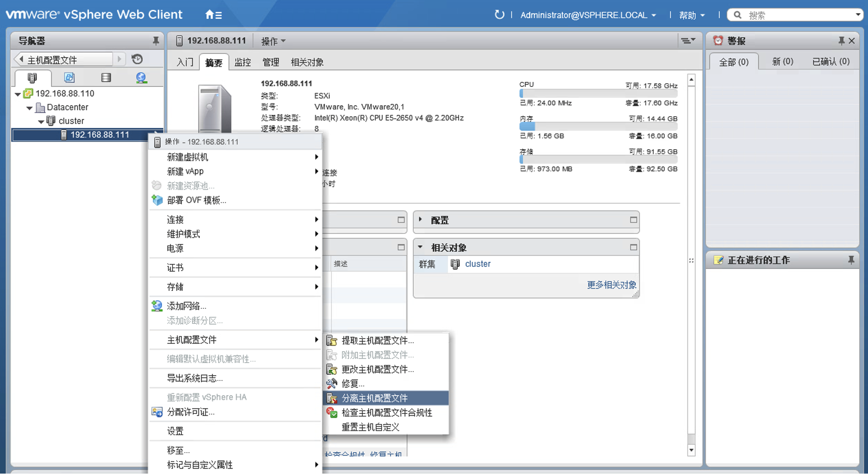The image size is (868, 474).
Task: Click the 存储 storage usage bar
Action: point(598,159)
